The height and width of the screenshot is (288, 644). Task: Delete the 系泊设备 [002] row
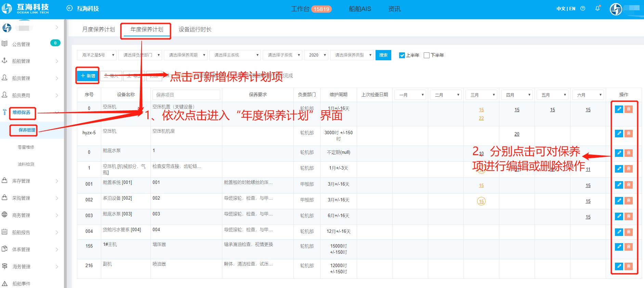tap(629, 200)
